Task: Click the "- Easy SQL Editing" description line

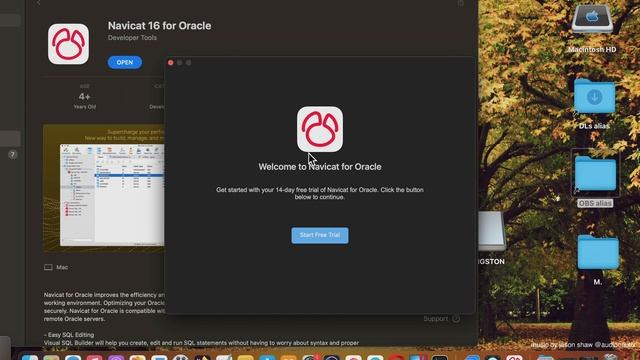Action: (69, 335)
